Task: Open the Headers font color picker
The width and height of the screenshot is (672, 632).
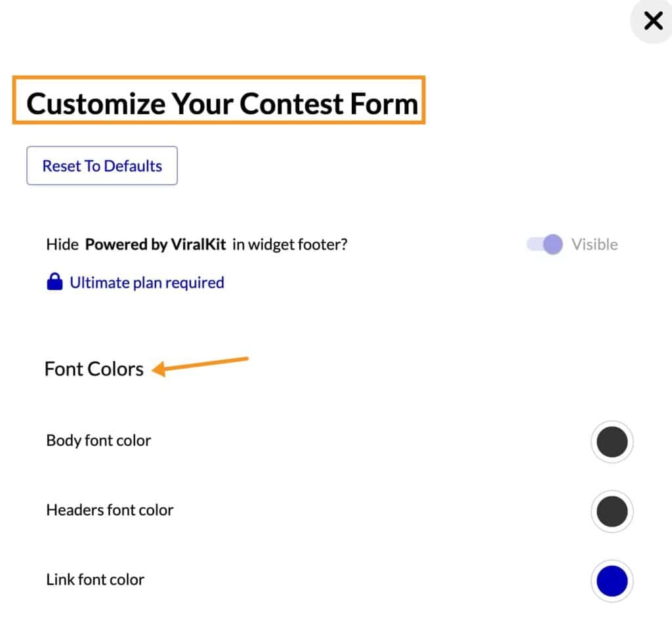Action: [612, 511]
